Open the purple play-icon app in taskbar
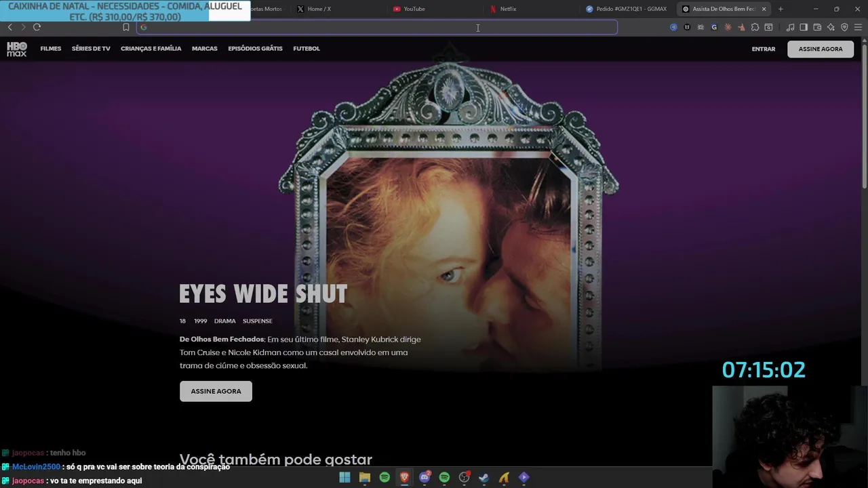868x488 pixels. pyautogui.click(x=524, y=477)
